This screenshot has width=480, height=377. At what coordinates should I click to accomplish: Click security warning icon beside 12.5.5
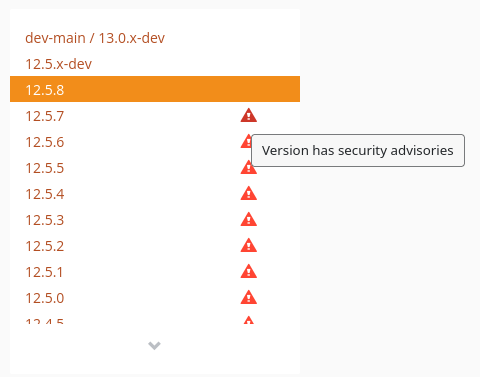tap(249, 170)
